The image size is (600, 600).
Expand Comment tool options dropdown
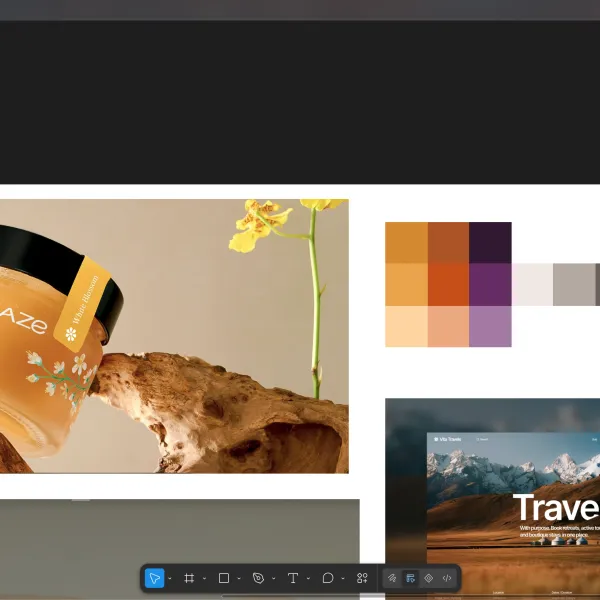coord(342,578)
